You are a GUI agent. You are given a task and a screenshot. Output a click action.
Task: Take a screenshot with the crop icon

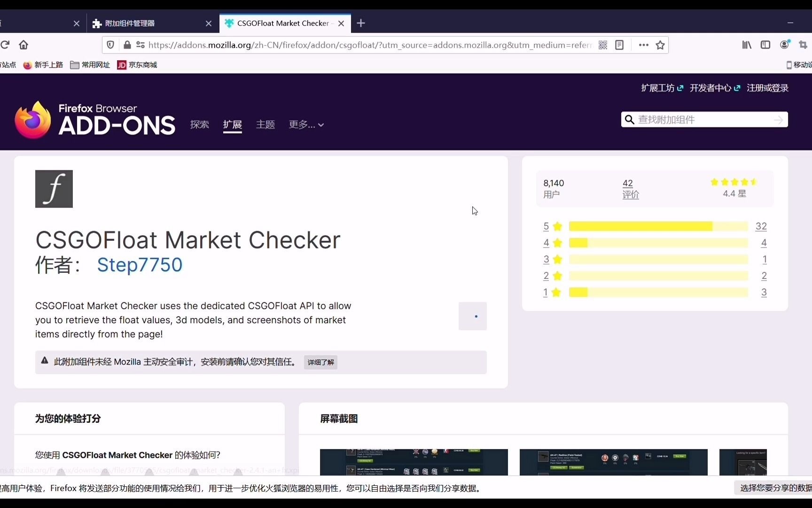(803, 45)
